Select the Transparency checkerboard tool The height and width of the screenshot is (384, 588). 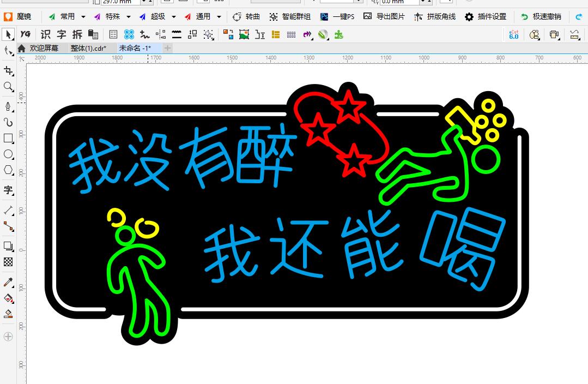[8, 262]
